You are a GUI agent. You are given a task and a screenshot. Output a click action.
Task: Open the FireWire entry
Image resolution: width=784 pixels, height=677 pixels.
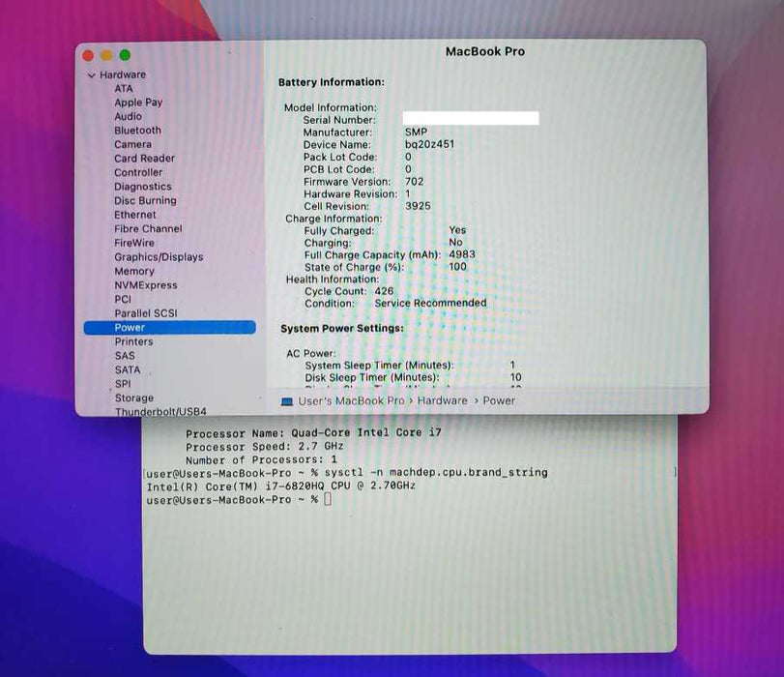[x=134, y=243]
